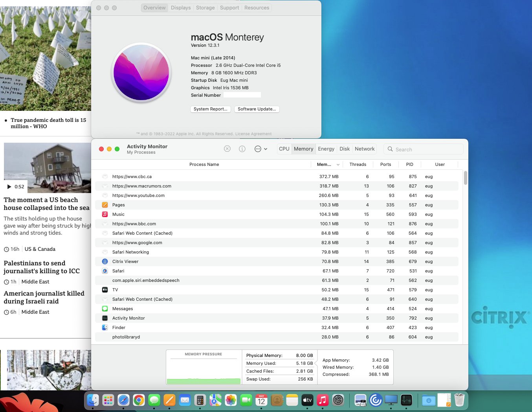Screen dimensions: 532x412
Task: Click the US & Canada section link
Action: tap(40, 249)
